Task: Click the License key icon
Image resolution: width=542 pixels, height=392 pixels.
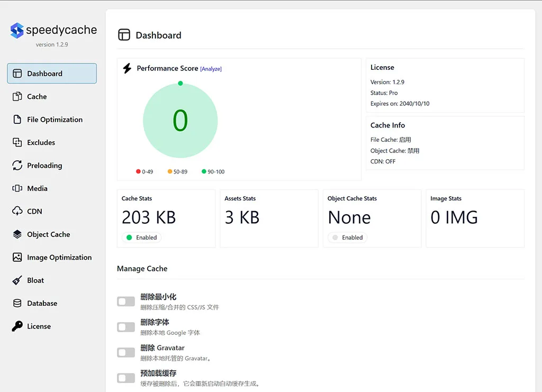Action: pyautogui.click(x=17, y=326)
